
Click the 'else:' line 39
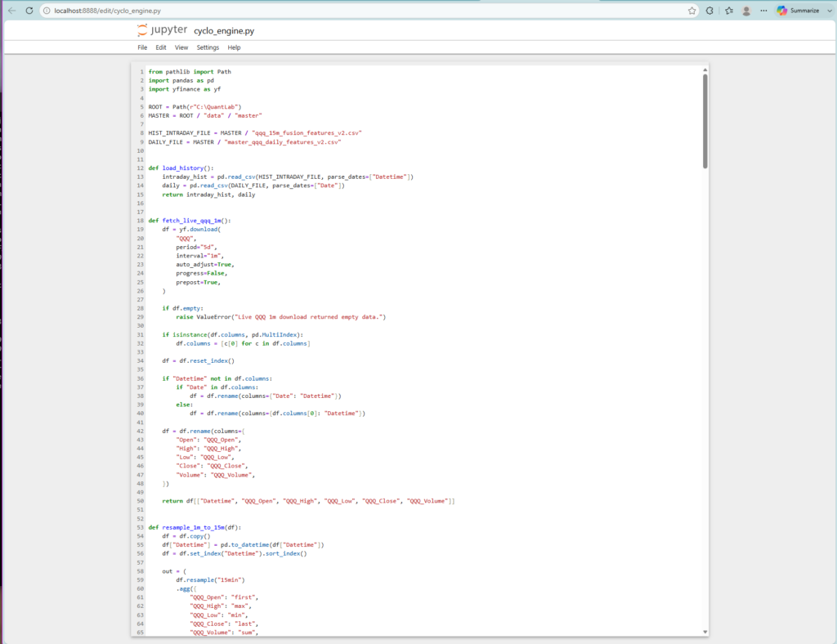(x=184, y=405)
